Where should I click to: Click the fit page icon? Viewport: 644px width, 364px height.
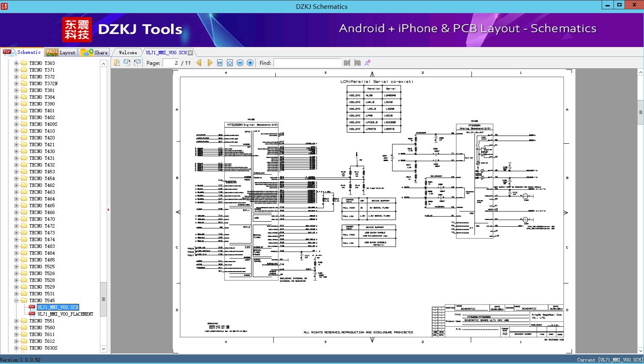pyautogui.click(x=230, y=63)
